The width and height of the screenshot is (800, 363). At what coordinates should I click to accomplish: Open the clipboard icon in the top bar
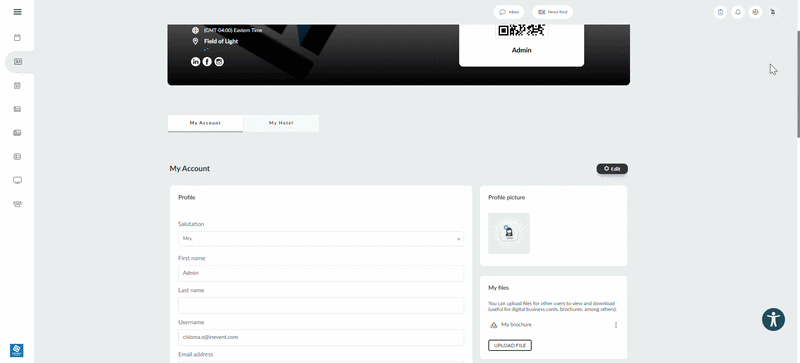tap(720, 12)
